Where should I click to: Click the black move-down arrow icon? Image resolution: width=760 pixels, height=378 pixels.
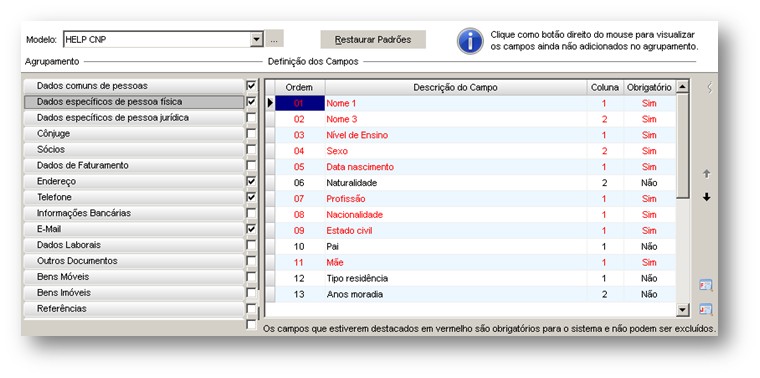(x=706, y=197)
